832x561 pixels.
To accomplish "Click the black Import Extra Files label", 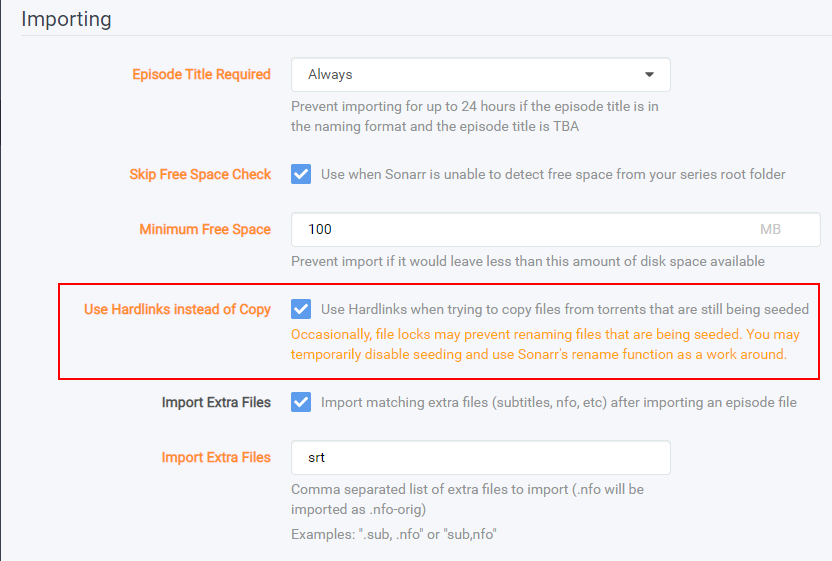I will (x=216, y=402).
